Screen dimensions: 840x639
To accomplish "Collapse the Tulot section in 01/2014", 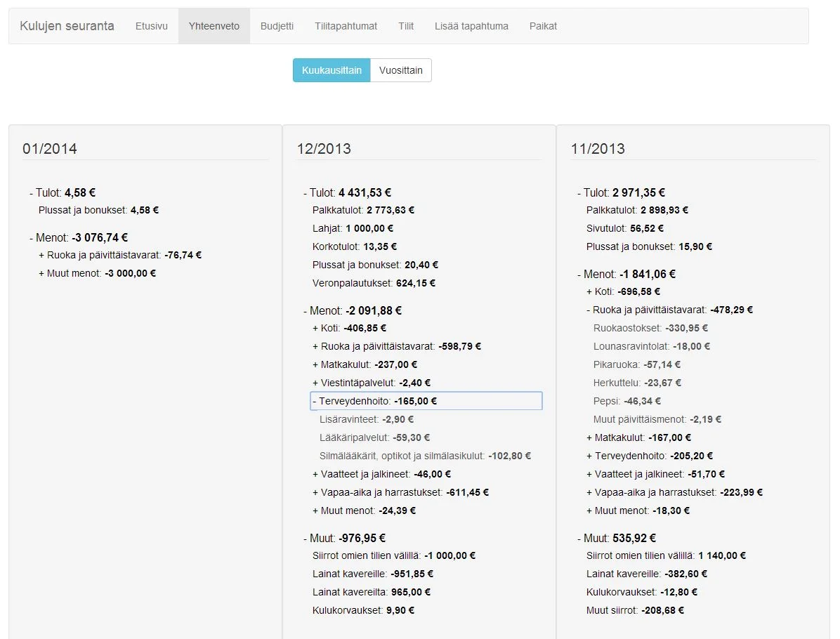I will pyautogui.click(x=46, y=192).
